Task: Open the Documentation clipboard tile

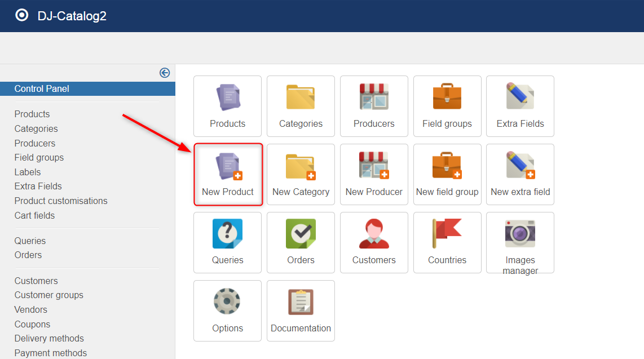Action: [301, 311]
